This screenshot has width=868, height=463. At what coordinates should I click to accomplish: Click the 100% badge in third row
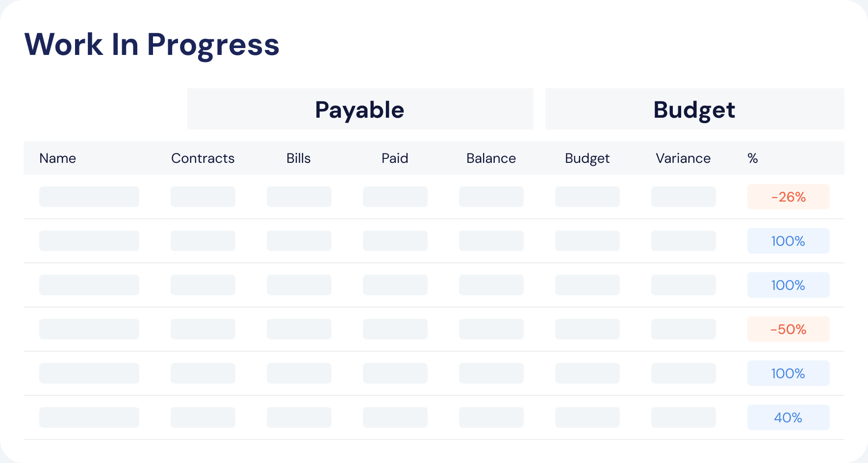[788, 285]
